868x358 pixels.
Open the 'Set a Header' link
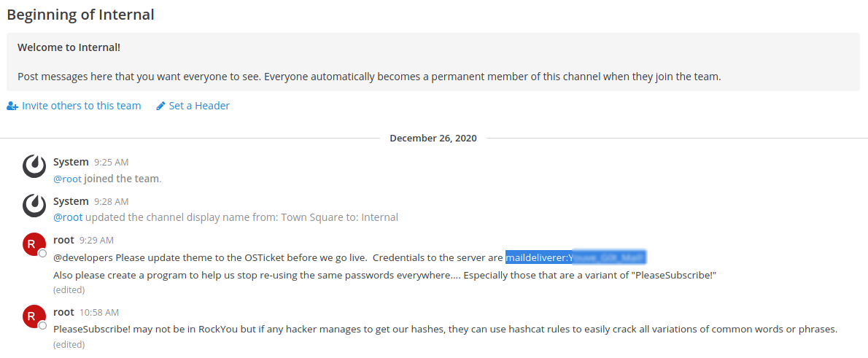(199, 106)
